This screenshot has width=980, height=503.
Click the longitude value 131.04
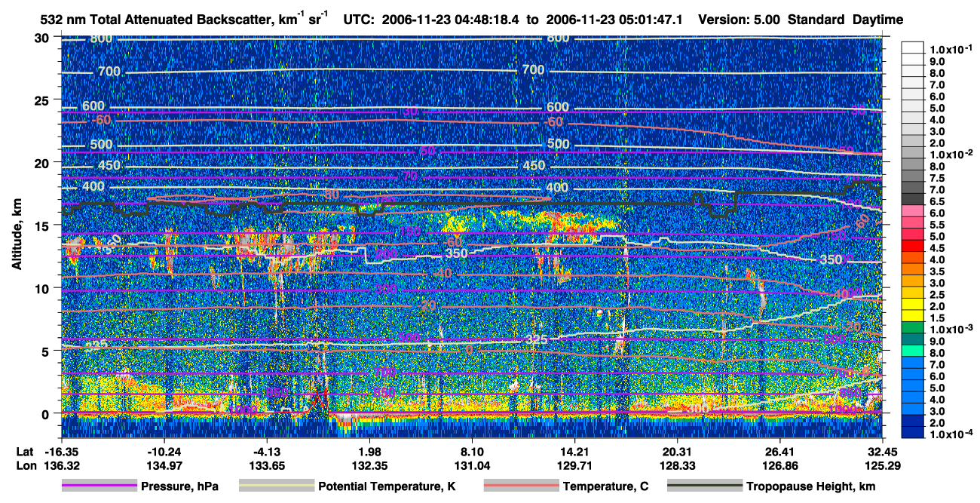tap(472, 465)
